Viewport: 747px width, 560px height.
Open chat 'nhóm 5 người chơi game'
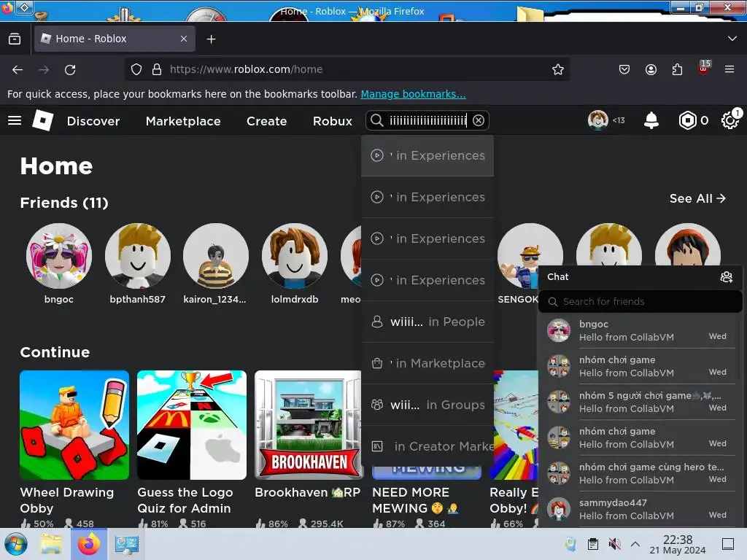point(640,402)
